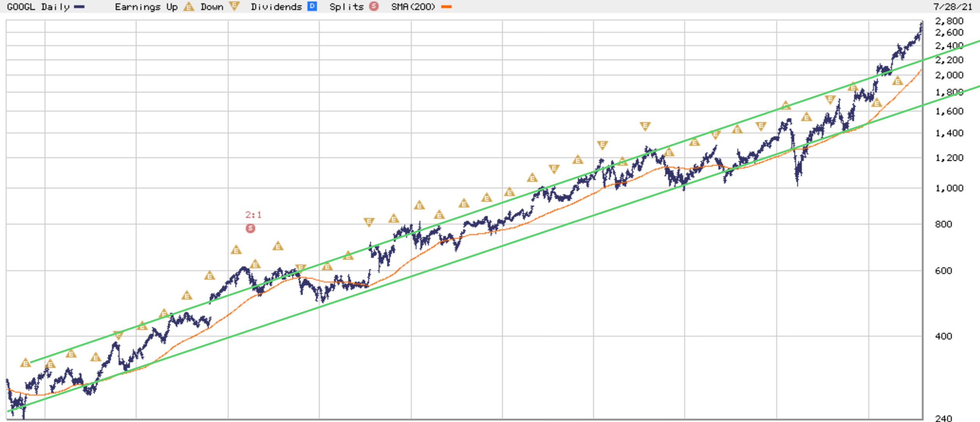Click the split S marker under 2:1
Viewport: 980px width, 422px height.
click(x=251, y=229)
